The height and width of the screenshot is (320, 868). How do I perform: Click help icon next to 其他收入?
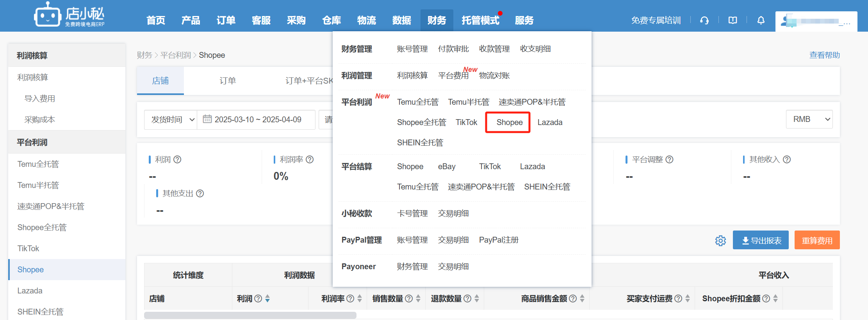[x=787, y=159]
